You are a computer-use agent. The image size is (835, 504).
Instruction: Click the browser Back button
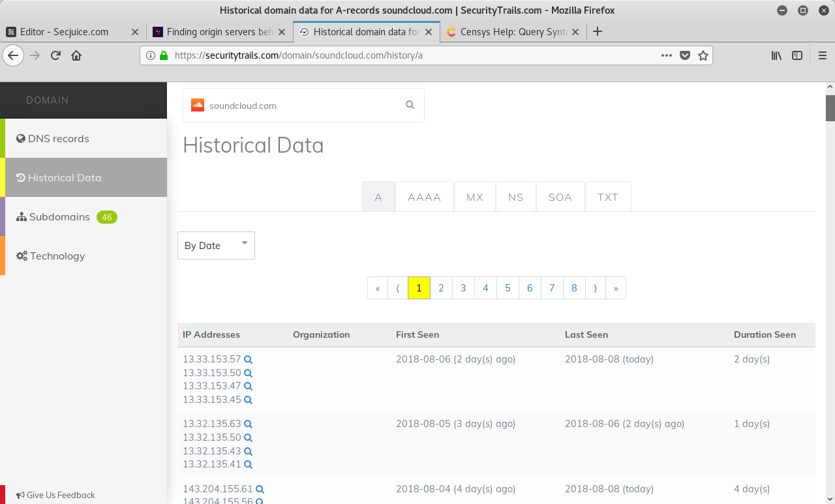tap(13, 55)
